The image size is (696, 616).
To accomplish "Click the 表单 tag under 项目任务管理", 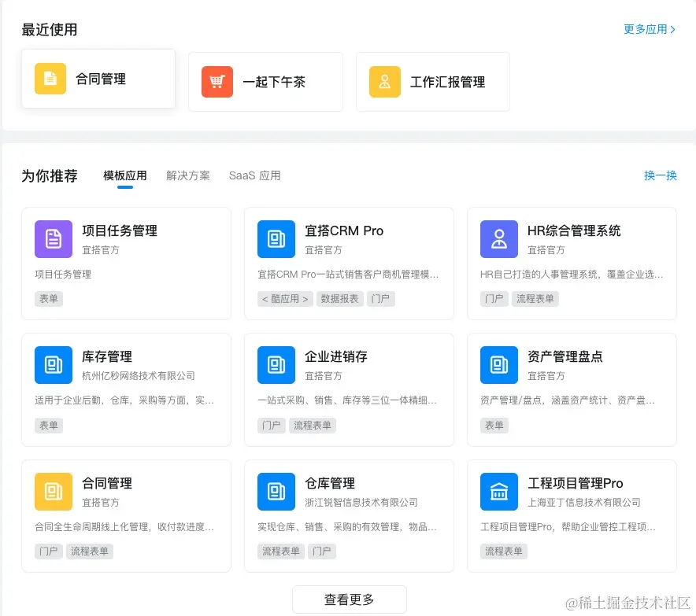I will tap(49, 299).
